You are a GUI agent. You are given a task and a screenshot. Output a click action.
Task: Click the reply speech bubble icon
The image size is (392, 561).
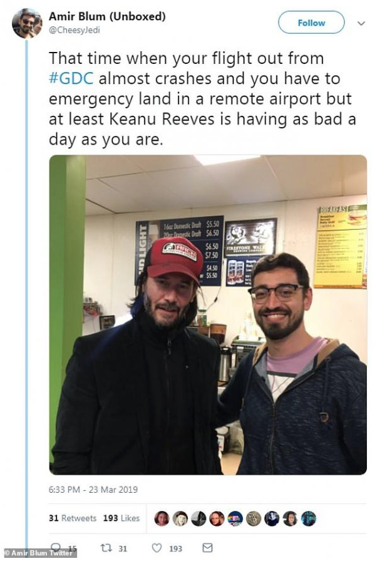tap(56, 547)
